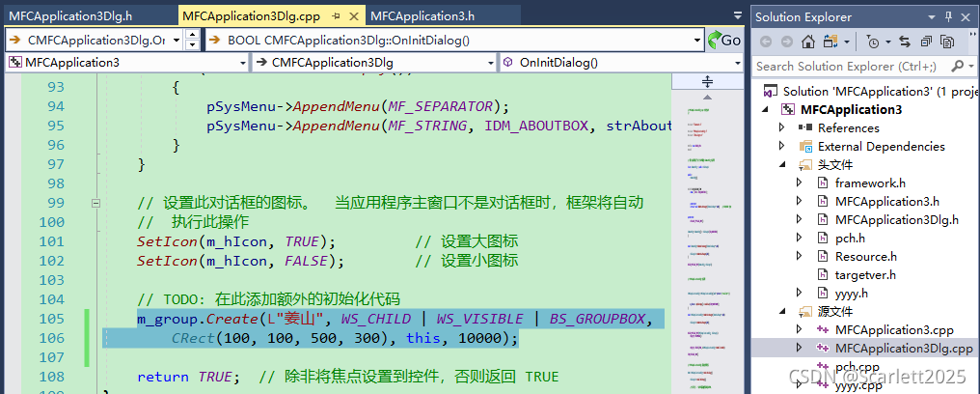Click the Back arrow in Solution Explorer toolbar
The width and height of the screenshot is (980, 394).
766,42
